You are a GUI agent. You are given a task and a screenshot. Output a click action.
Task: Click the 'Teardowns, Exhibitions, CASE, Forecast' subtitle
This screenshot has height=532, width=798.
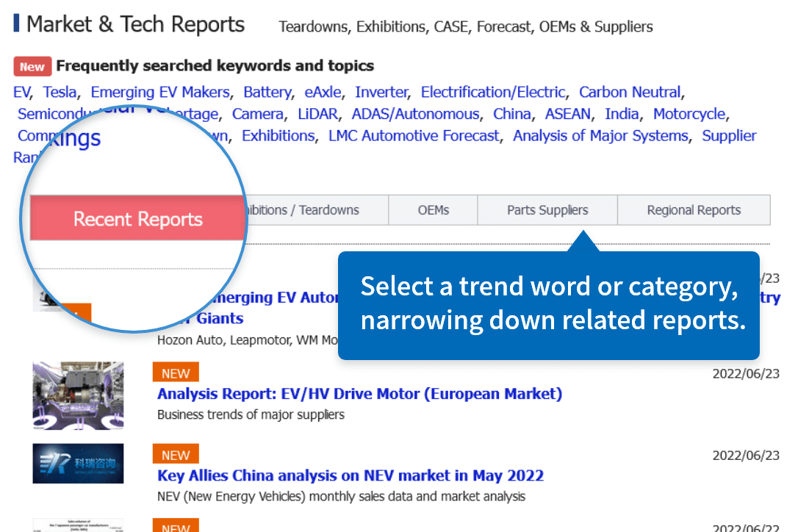coord(466,26)
